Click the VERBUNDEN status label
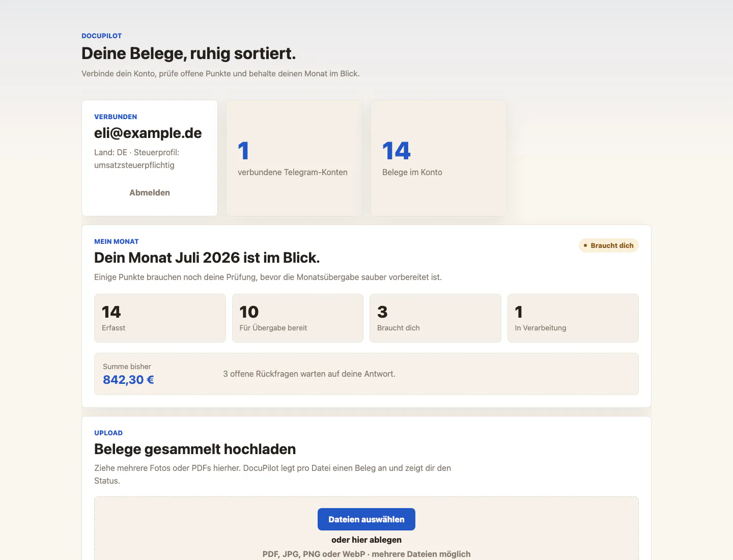Viewport: 733px width, 560px height. [x=116, y=117]
